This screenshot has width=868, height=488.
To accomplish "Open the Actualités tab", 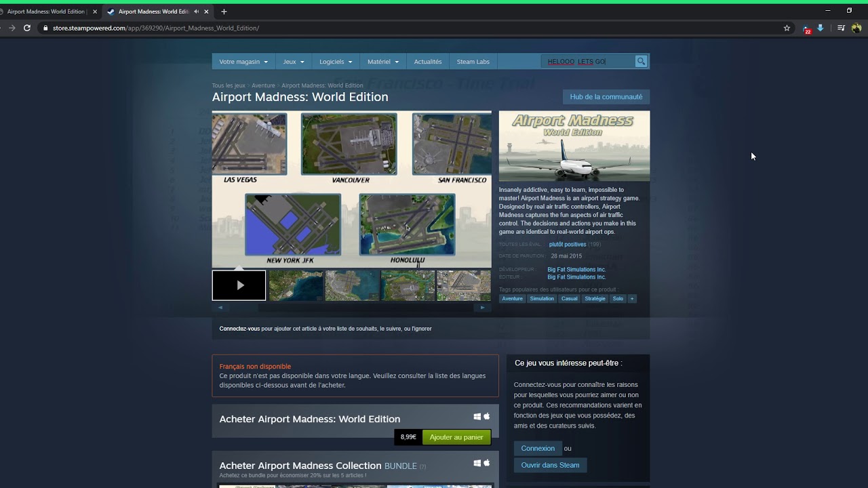I will 428,62.
